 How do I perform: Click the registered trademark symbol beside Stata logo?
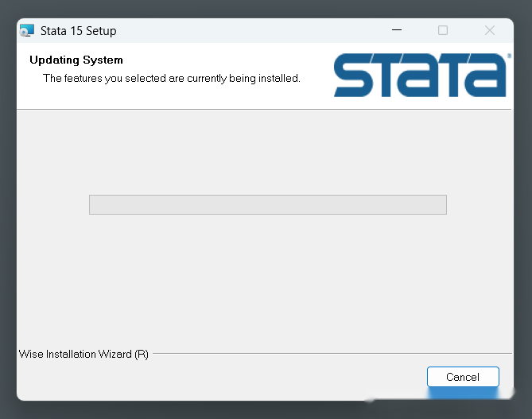pos(509,56)
